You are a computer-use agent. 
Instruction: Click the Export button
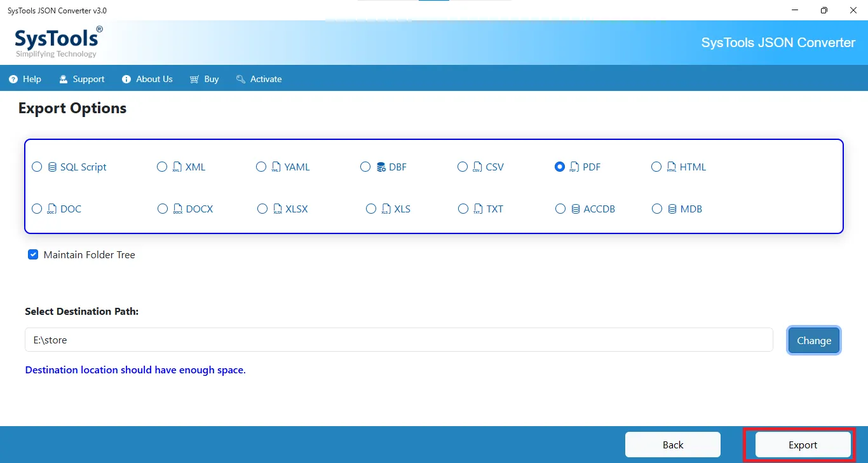point(802,445)
